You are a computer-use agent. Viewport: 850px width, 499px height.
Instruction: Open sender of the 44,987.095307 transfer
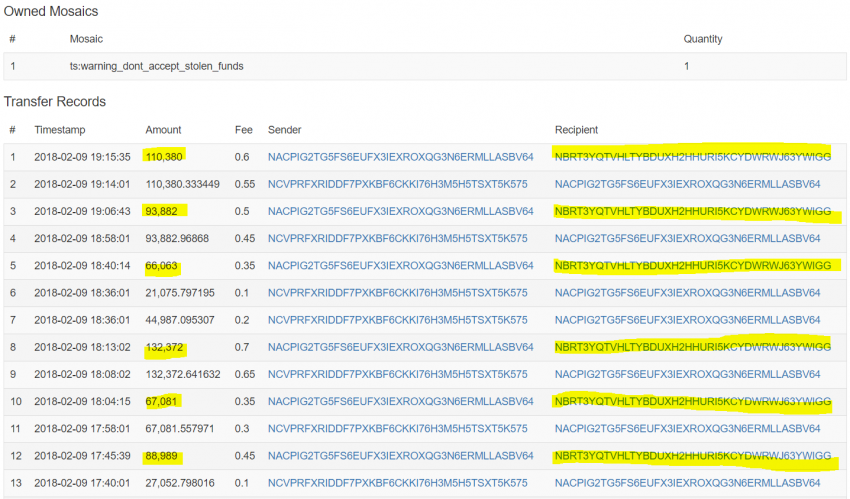point(397,320)
